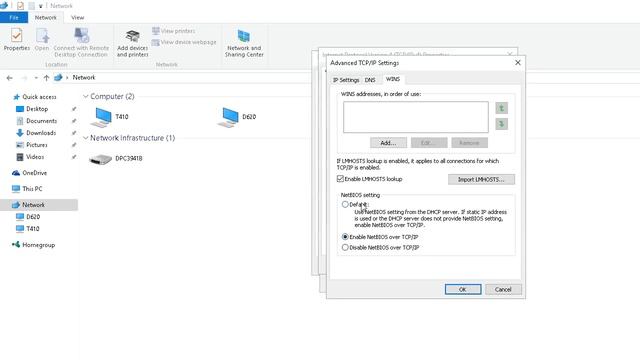Click the WINS addresses list box
This screenshot has height=360, width=640.
click(416, 117)
